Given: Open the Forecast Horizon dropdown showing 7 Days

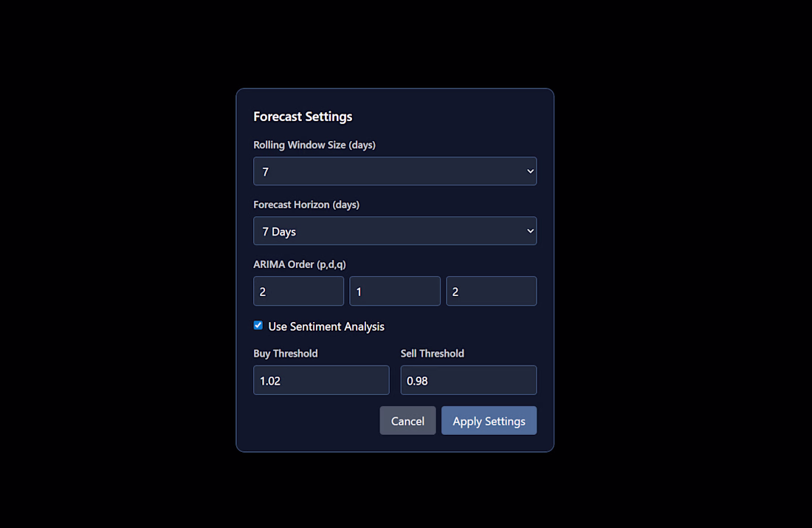Looking at the screenshot, I should (x=395, y=231).
